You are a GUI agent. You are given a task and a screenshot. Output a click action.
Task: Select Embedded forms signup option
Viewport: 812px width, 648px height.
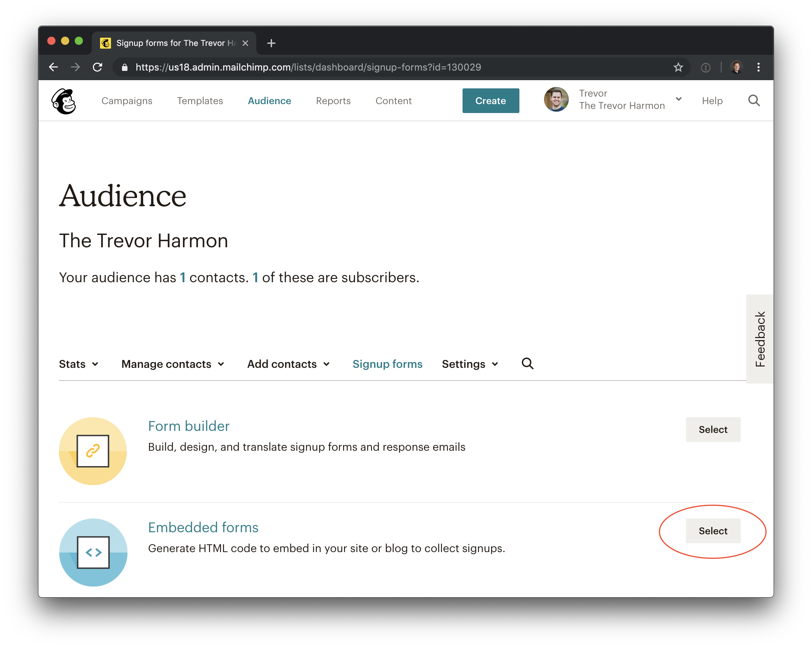point(713,531)
